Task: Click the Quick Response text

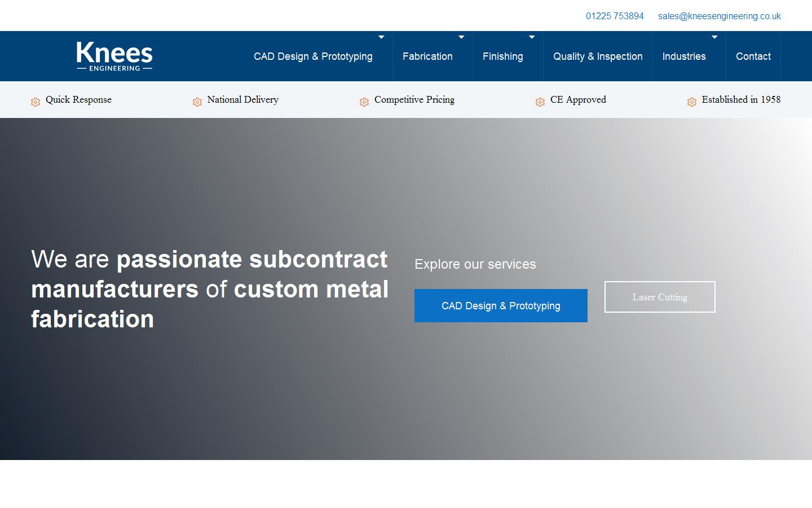Action: (x=78, y=100)
